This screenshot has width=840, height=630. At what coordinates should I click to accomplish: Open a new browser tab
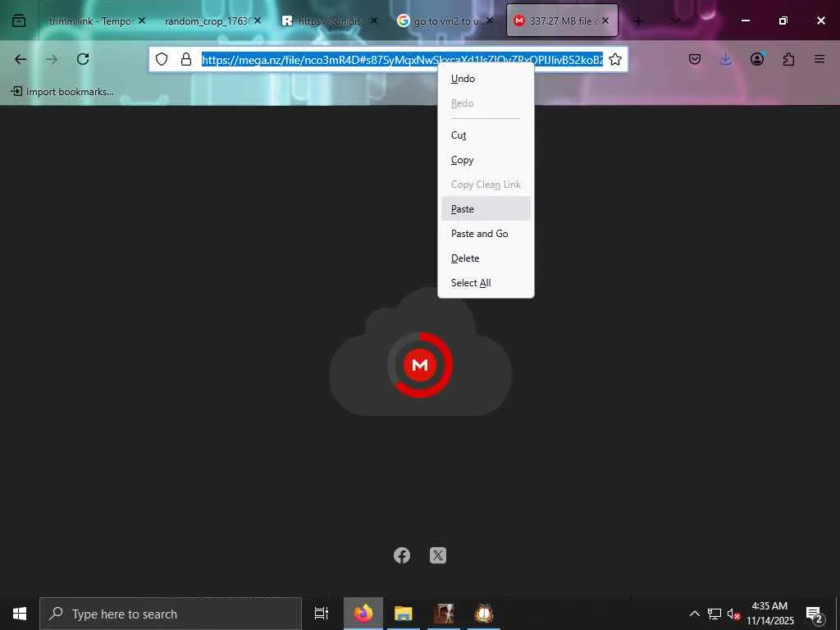[x=638, y=21]
